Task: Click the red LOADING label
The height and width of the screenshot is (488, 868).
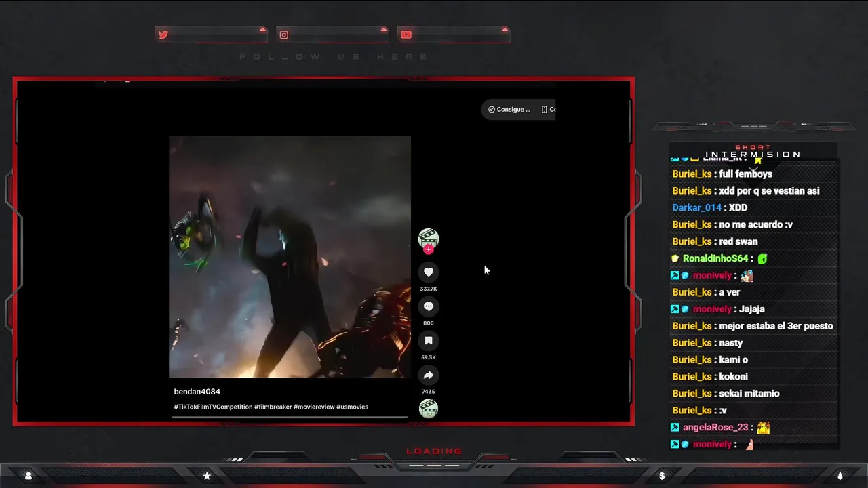Action: 434,451
